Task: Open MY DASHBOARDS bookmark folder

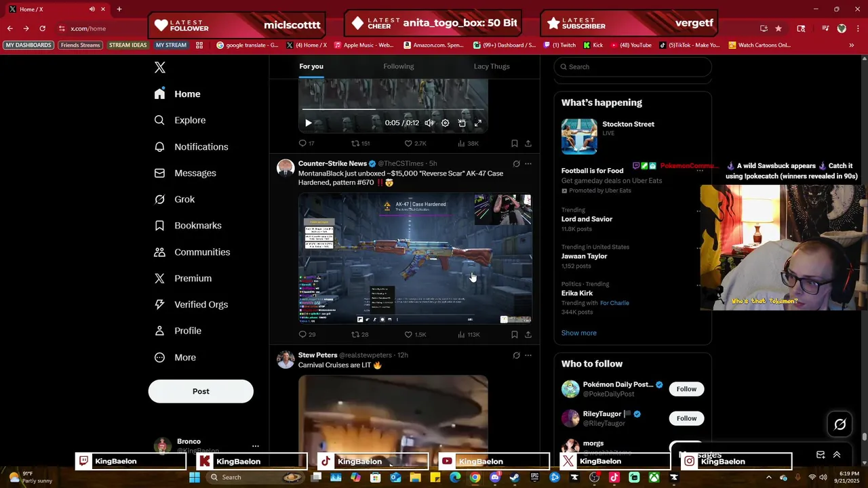Action: (x=28, y=45)
